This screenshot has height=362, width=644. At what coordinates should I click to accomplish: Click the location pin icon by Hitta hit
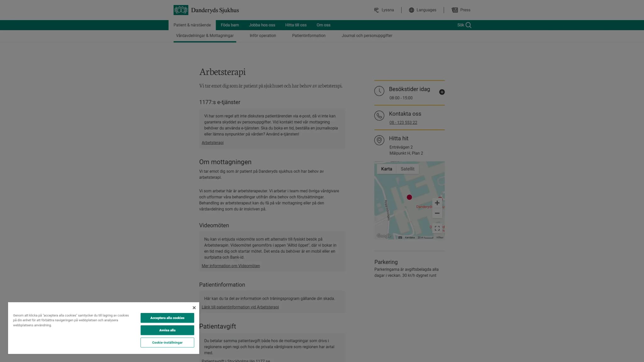tap(379, 140)
